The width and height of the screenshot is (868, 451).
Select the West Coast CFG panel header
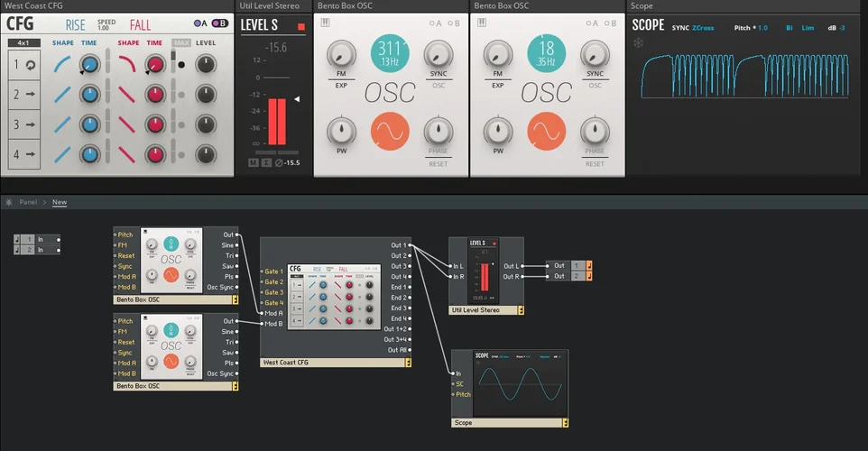116,6
